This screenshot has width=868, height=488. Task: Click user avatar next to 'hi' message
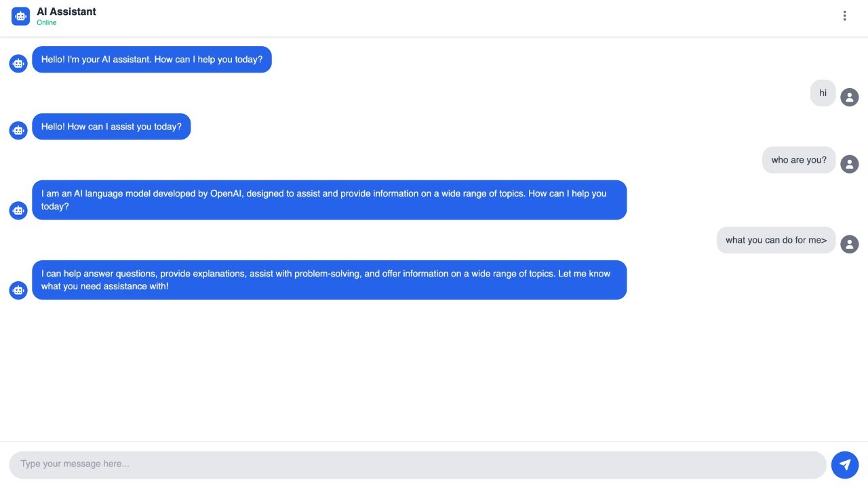point(850,97)
